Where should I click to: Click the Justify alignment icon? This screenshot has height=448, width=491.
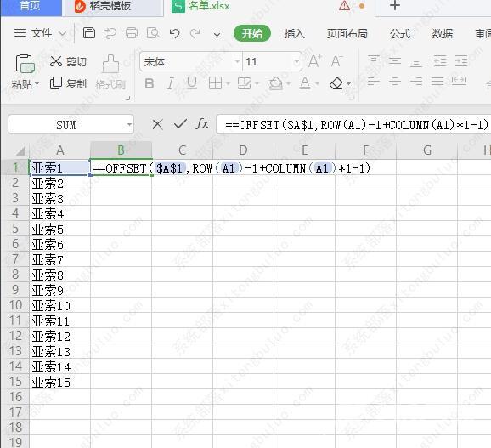pos(437,83)
